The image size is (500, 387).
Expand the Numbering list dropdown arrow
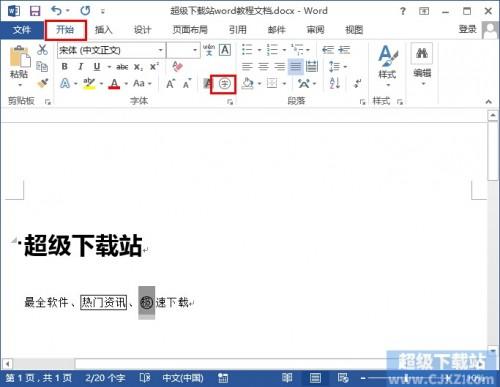(x=284, y=50)
